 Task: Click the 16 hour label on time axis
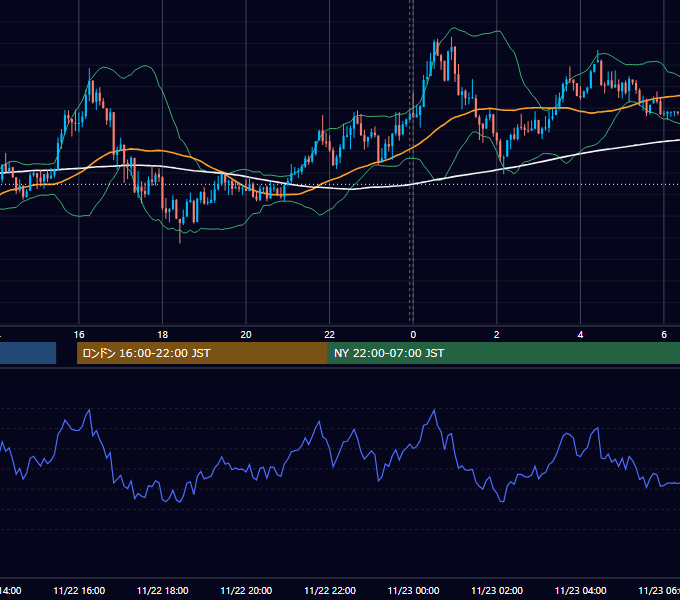[x=79, y=335]
